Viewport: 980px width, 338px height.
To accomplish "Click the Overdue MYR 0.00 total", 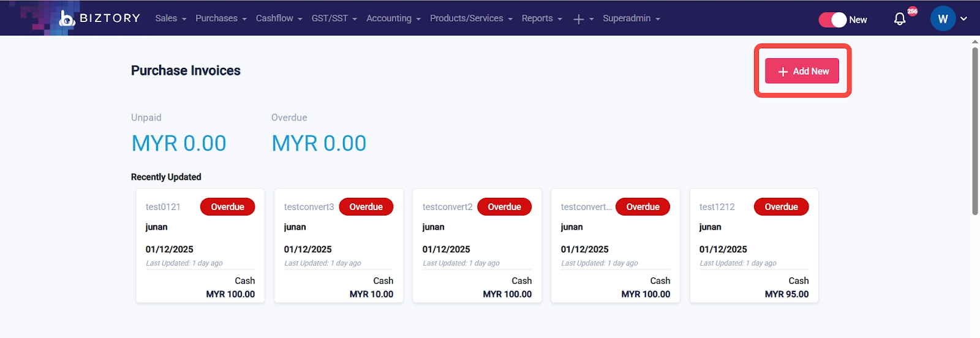I will coord(319,143).
